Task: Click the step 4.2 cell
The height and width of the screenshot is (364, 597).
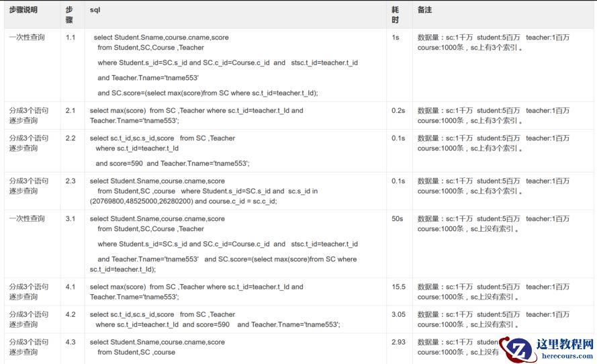Action: pyautogui.click(x=71, y=314)
